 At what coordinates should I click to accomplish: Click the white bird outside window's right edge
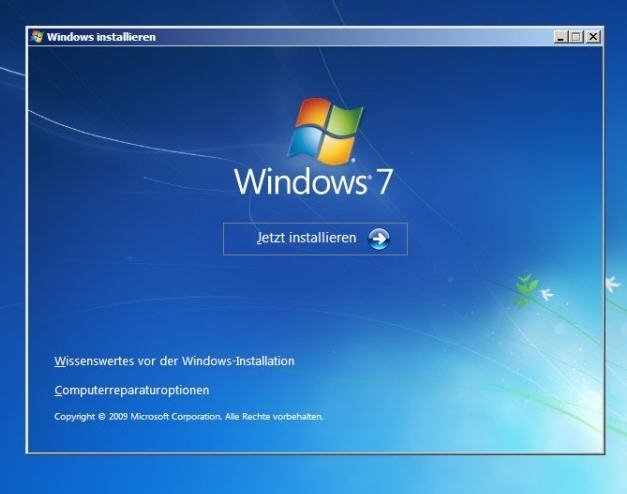(612, 283)
